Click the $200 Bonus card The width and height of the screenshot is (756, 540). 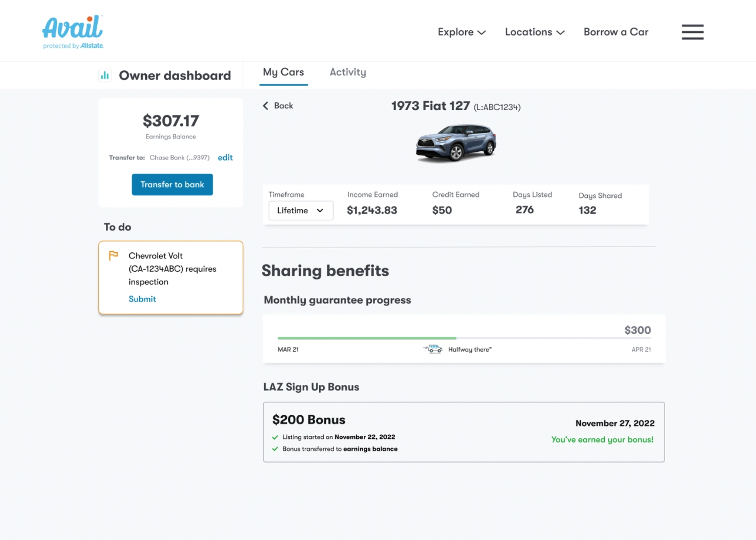click(x=463, y=432)
